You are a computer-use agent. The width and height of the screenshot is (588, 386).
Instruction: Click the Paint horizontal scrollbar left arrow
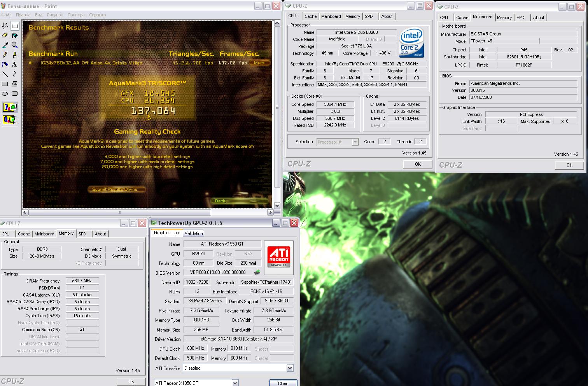[25, 212]
